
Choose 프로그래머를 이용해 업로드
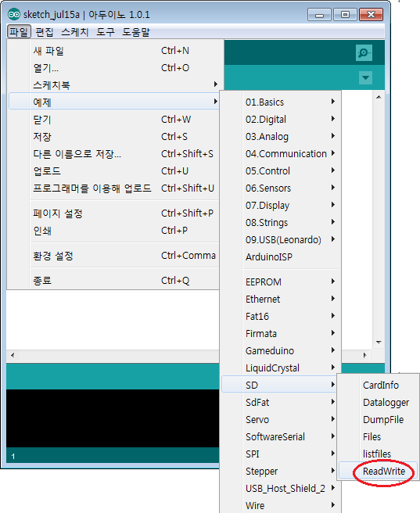[113, 188]
